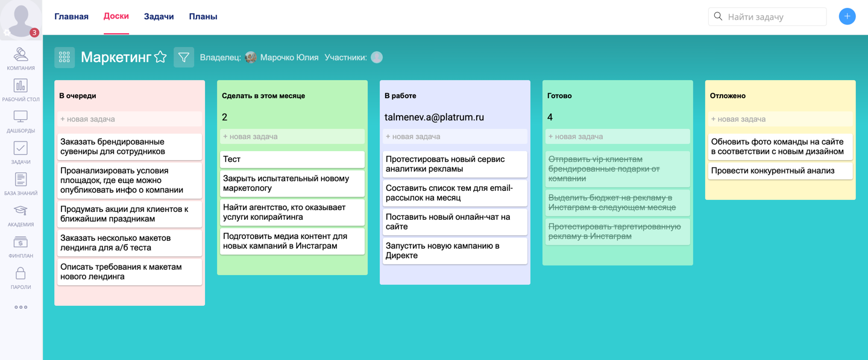Click the board grid icon beside Маркетинг
This screenshot has height=360, width=868.
pos(64,57)
